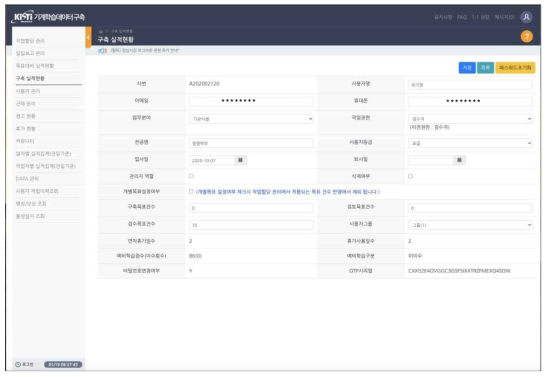Viewport: 550px width, 377px height.
Task: Open 경고 현황 in sidebar
Action: point(26,116)
